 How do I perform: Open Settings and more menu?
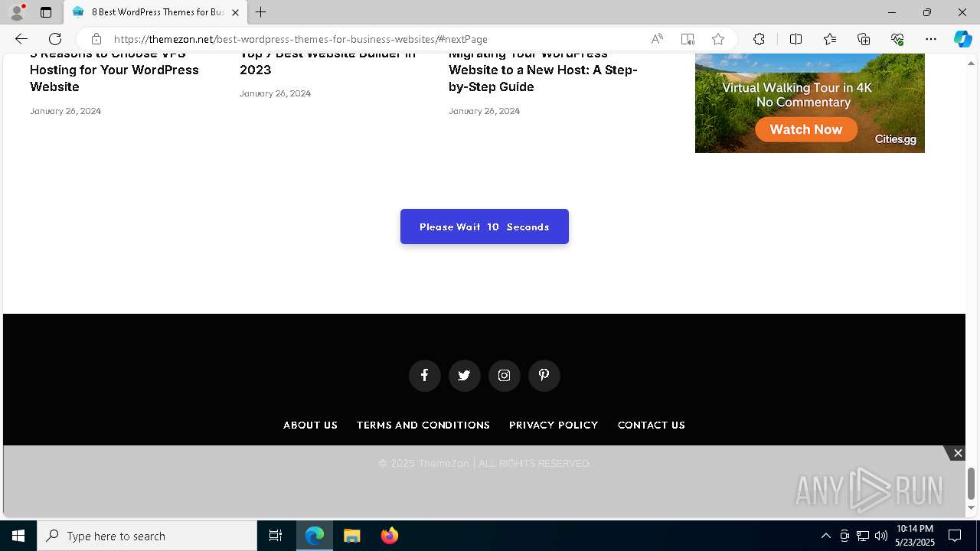click(931, 39)
